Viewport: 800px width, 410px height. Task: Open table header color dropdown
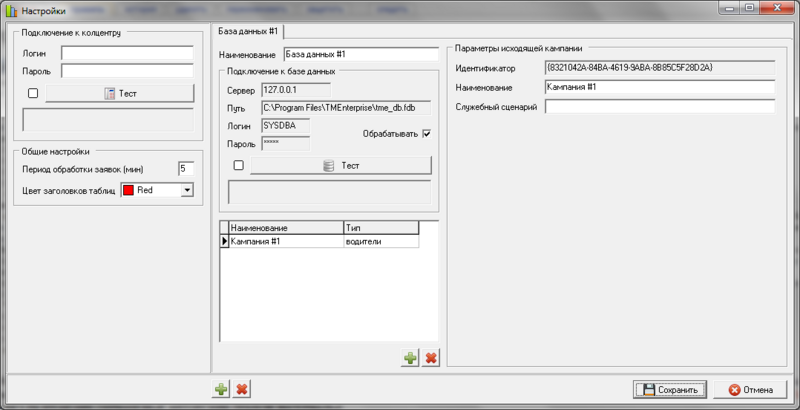click(x=187, y=189)
